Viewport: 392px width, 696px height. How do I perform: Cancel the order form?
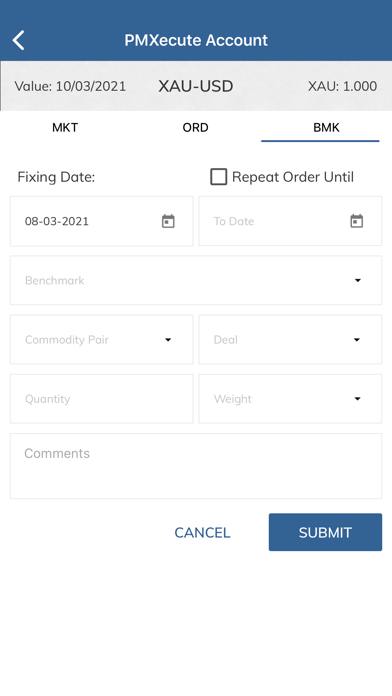202,532
